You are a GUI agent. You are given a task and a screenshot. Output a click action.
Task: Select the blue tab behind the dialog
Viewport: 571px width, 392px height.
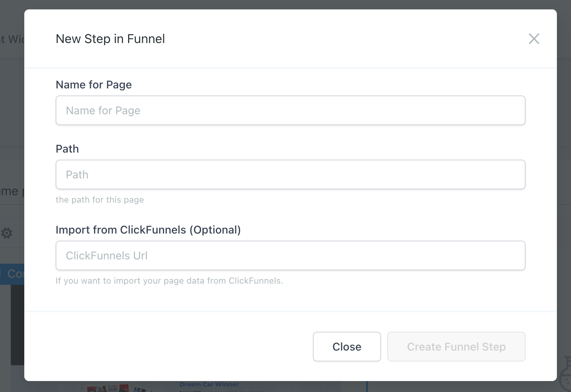[x=12, y=274]
